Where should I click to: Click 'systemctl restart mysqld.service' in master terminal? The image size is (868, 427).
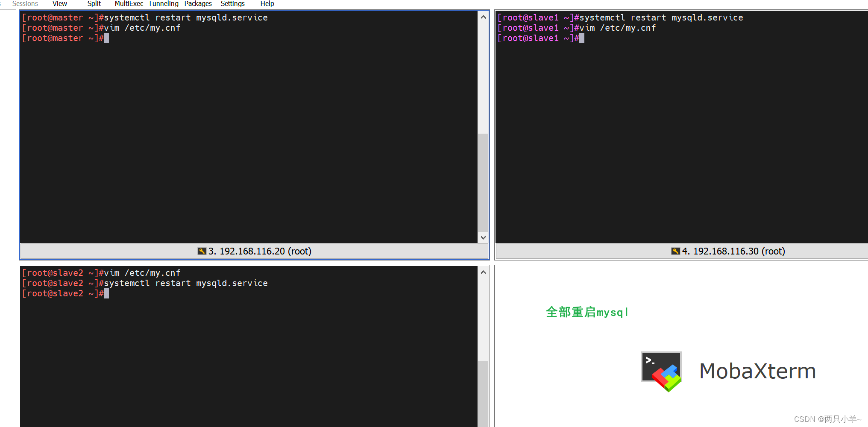pyautogui.click(x=186, y=18)
